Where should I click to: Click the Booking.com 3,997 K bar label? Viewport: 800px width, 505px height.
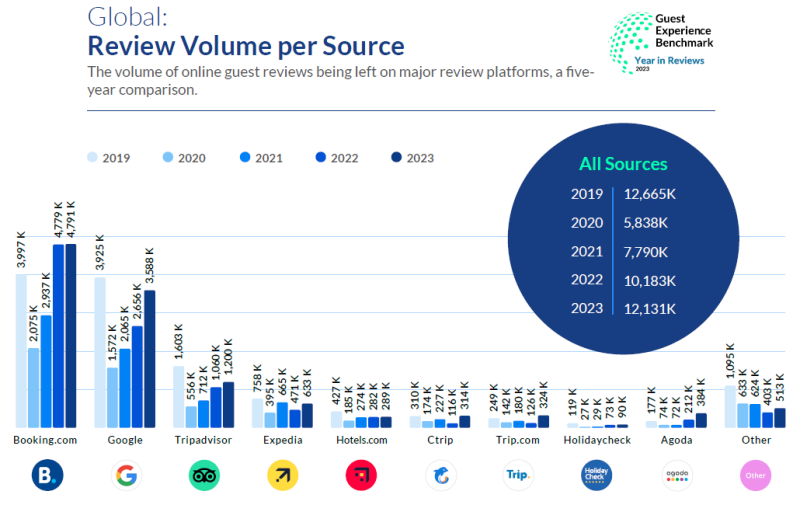tap(21, 249)
